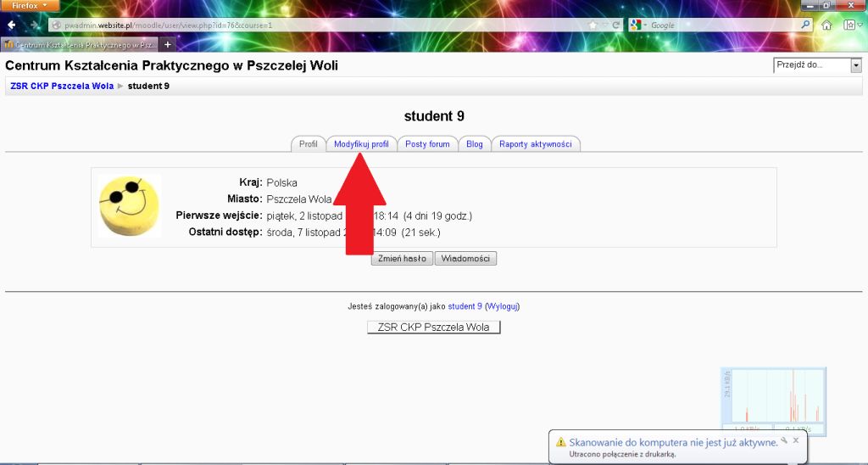The width and height of the screenshot is (868, 465).
Task: Switch to the 'Modyfikuj profil' tab
Action: pyautogui.click(x=361, y=144)
